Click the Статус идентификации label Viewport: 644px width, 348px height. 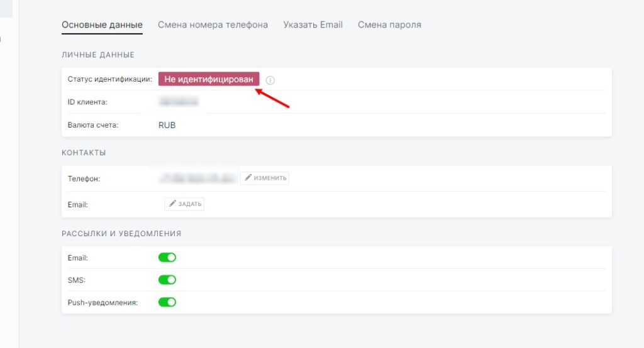coord(109,79)
